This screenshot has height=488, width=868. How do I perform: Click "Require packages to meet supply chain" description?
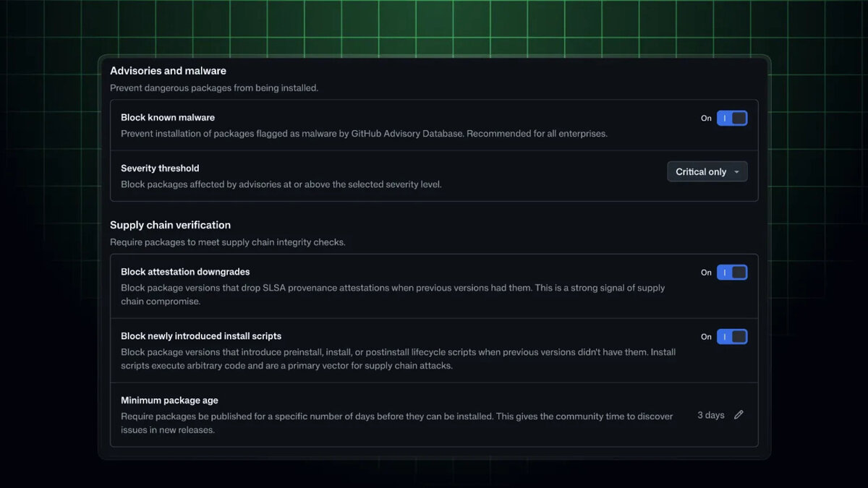pos(228,242)
